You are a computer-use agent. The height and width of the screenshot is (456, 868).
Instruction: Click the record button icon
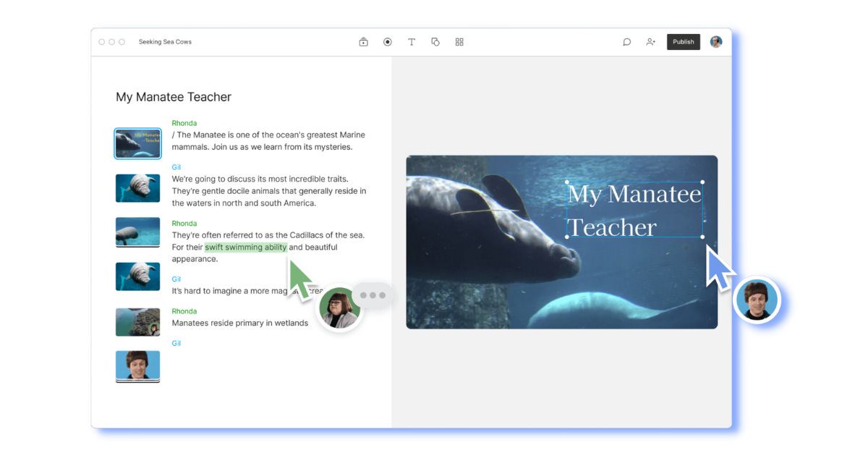pyautogui.click(x=388, y=42)
